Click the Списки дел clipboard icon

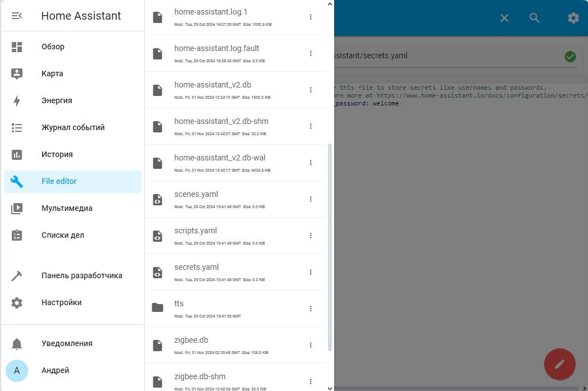[17, 235]
